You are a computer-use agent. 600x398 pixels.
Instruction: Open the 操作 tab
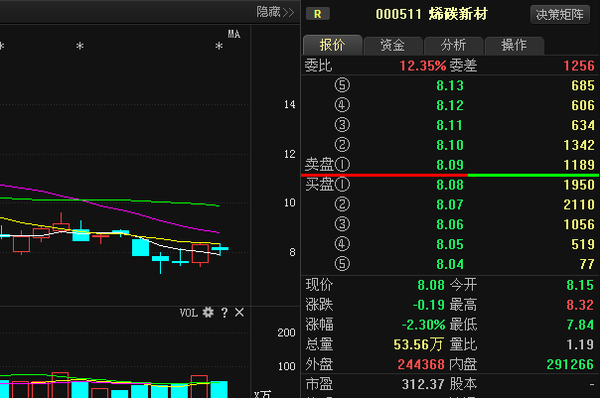pos(514,46)
